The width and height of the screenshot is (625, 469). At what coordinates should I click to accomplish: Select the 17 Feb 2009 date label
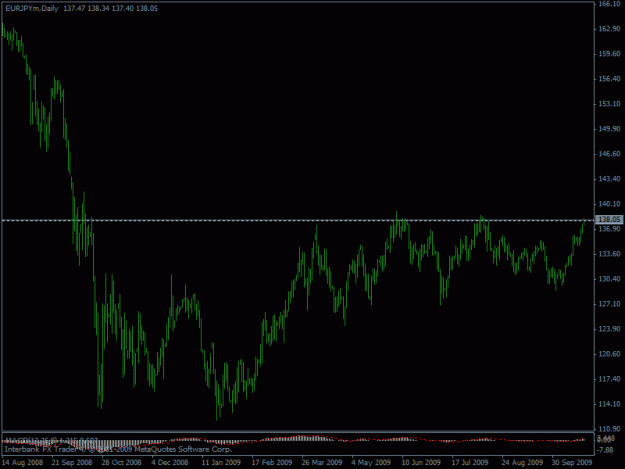point(272,463)
